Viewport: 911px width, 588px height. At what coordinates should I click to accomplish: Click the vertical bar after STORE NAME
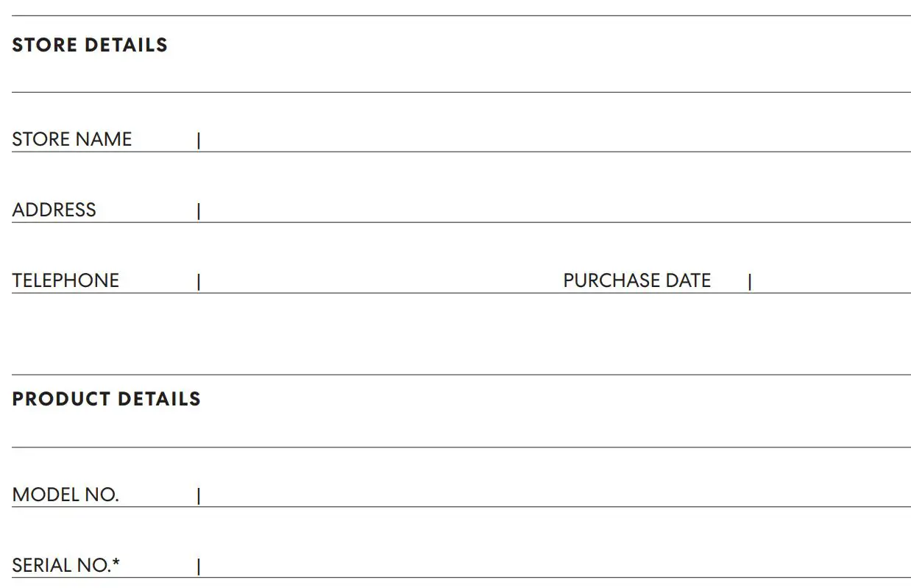pyautogui.click(x=199, y=141)
